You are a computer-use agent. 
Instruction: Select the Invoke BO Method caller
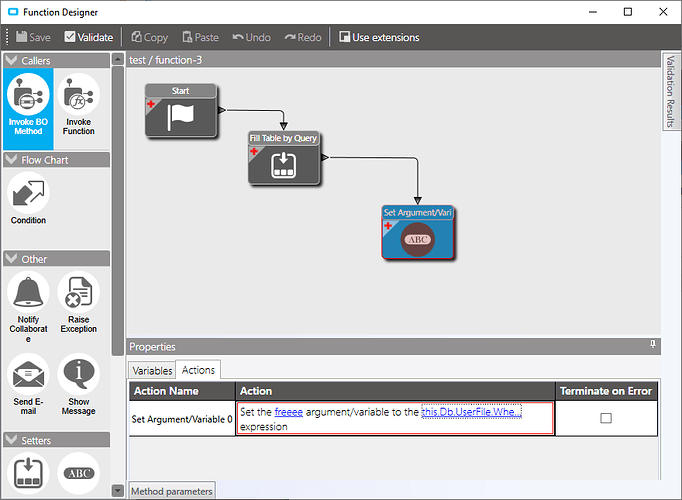28,108
